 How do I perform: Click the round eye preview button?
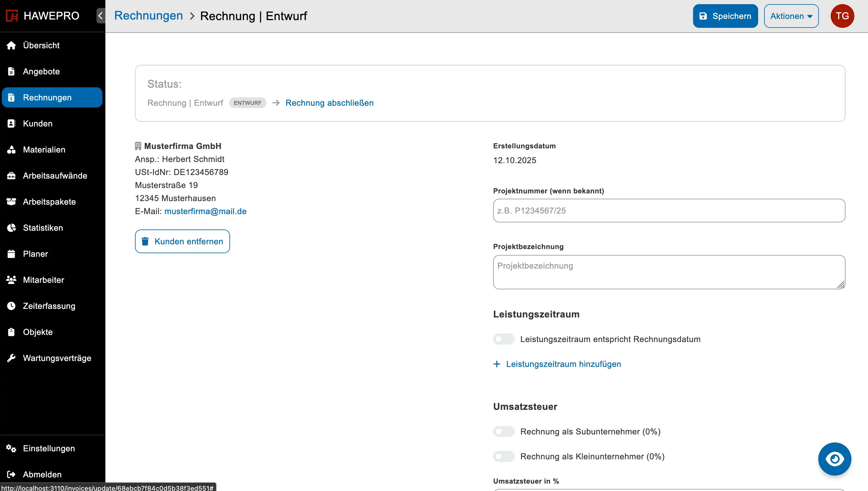pyautogui.click(x=834, y=459)
